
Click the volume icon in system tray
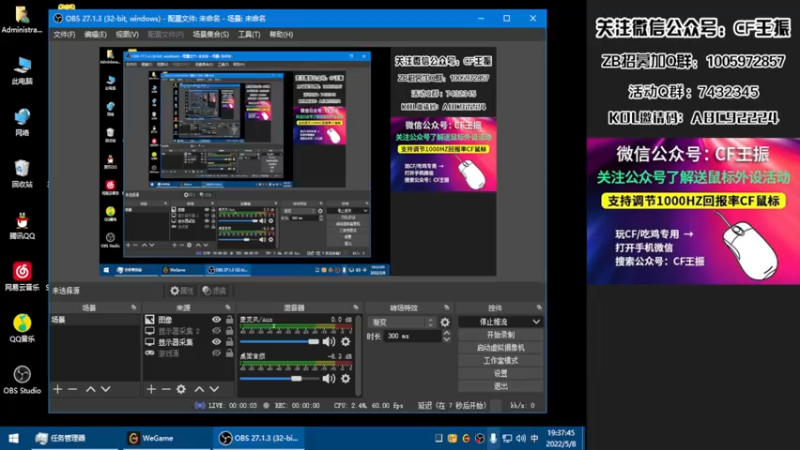[x=520, y=438]
